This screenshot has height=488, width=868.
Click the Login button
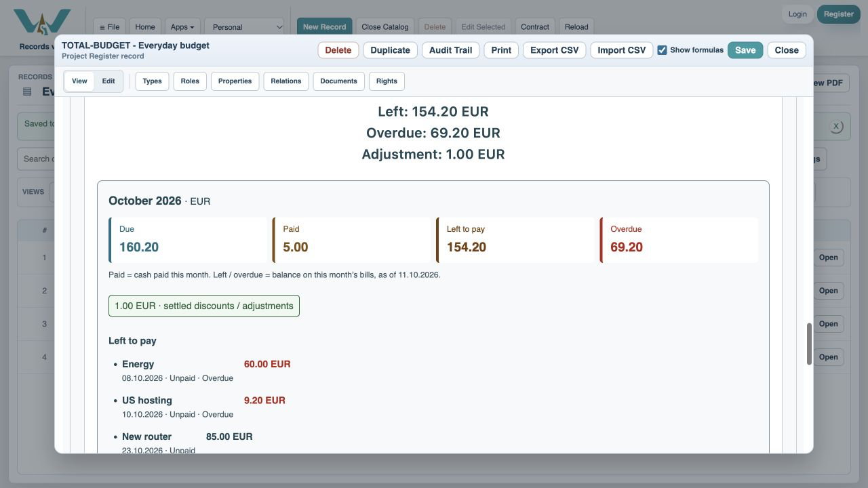pos(797,14)
